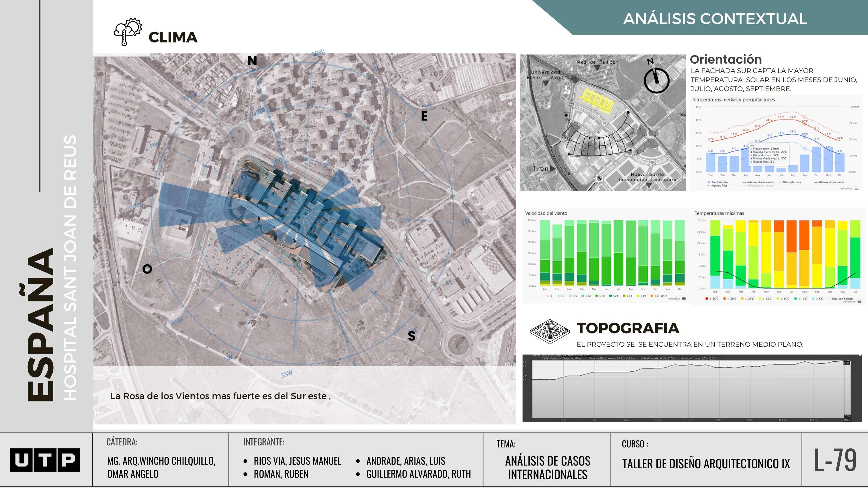Click the Tren arrow marker on map
The height and width of the screenshot is (488, 868).
553,169
